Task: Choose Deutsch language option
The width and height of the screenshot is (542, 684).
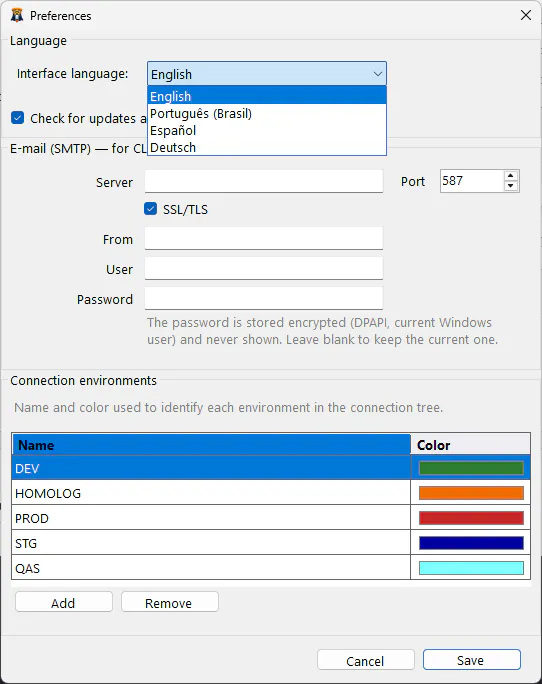Action: click(267, 147)
